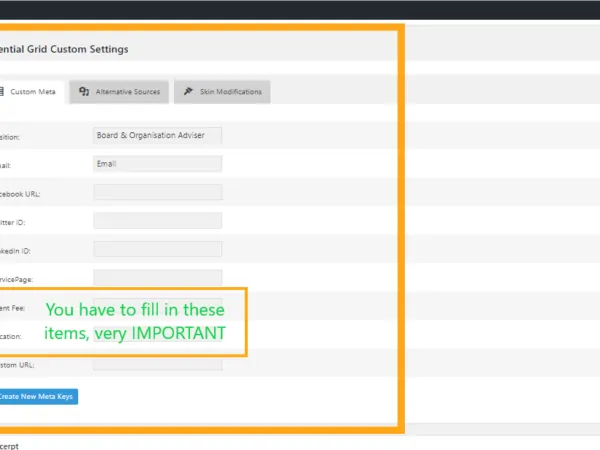The height and width of the screenshot is (450, 600).
Task: Click the Position field with Board & Organisation Adviser
Action: [x=158, y=135]
